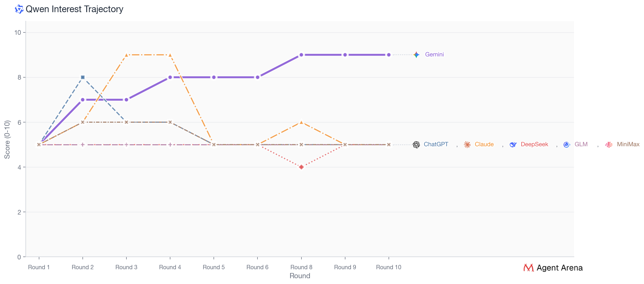
Task: Click the Agent Arena logo icon
Action: pos(529,268)
